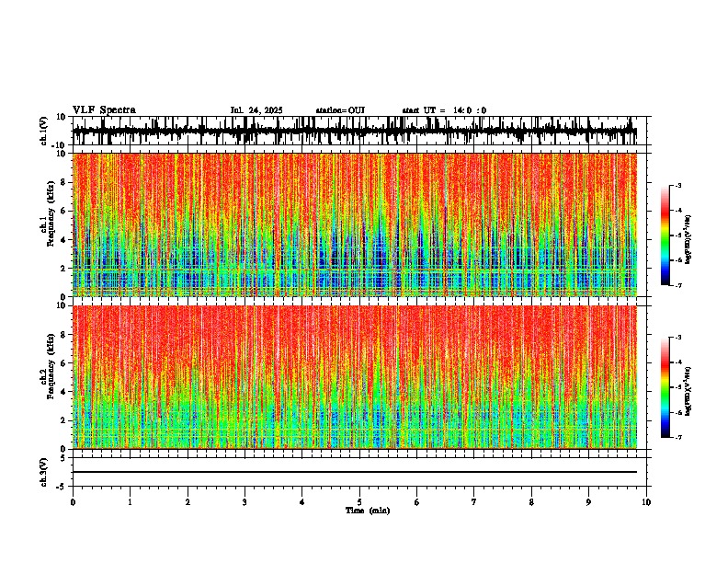The image size is (728, 563).
Task: Click time axis tick label "1"
Action: [x=130, y=502]
